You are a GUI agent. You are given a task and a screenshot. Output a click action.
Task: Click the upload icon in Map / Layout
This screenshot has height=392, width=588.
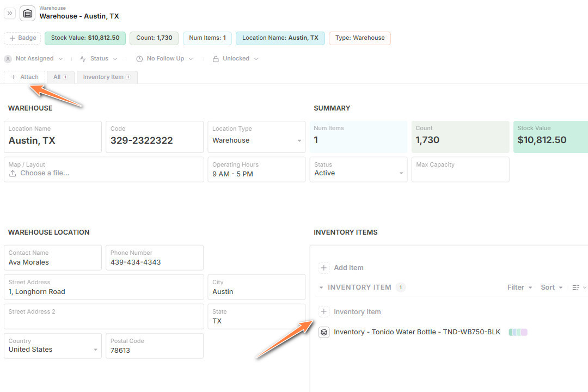coord(13,173)
